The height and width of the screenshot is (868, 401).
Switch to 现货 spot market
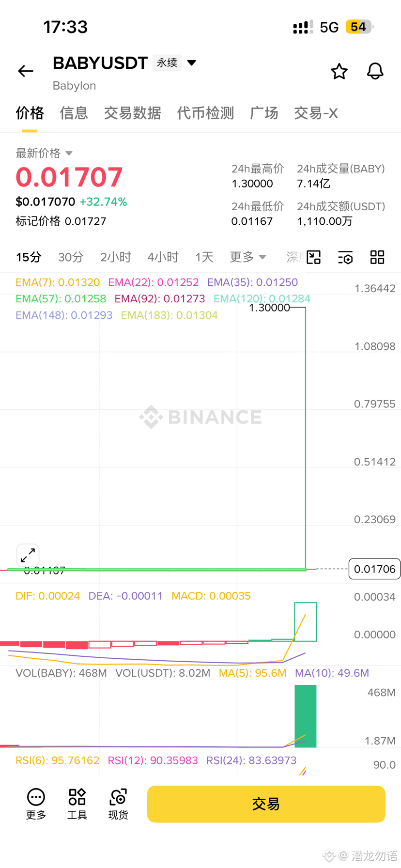point(118,804)
